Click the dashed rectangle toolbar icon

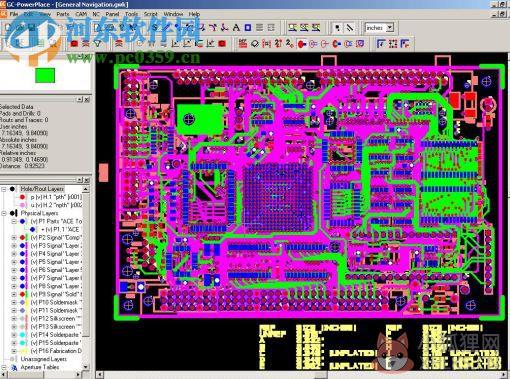(271, 27)
